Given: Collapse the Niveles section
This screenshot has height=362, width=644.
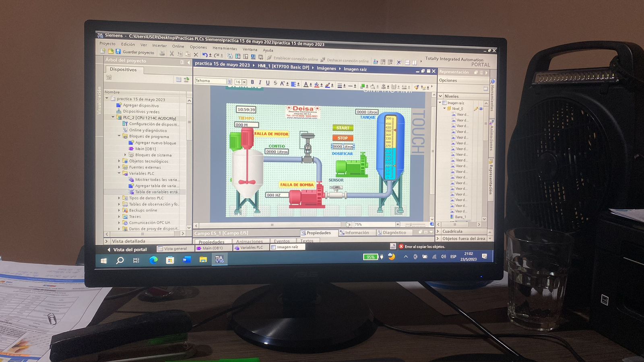Looking at the screenshot, I should [440, 96].
